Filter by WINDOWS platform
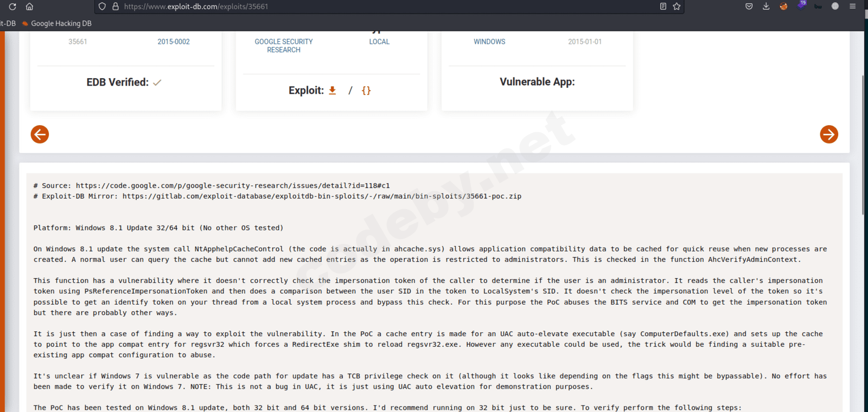 pyautogui.click(x=489, y=42)
